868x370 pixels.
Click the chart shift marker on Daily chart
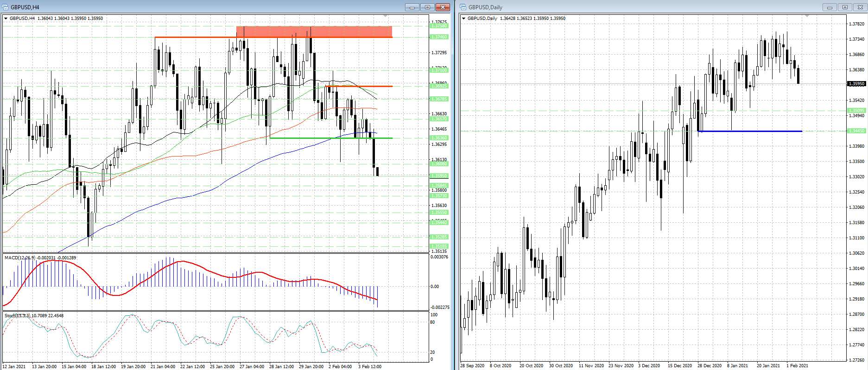click(807, 16)
